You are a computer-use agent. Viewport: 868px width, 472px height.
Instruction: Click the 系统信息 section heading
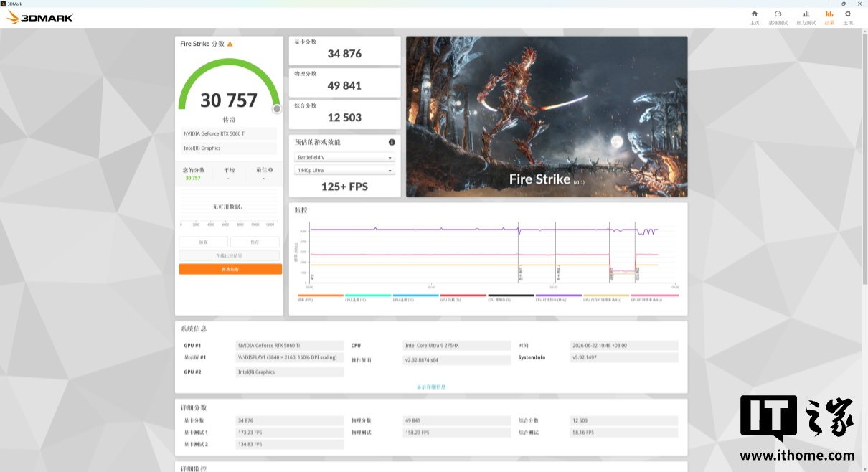tap(194, 329)
